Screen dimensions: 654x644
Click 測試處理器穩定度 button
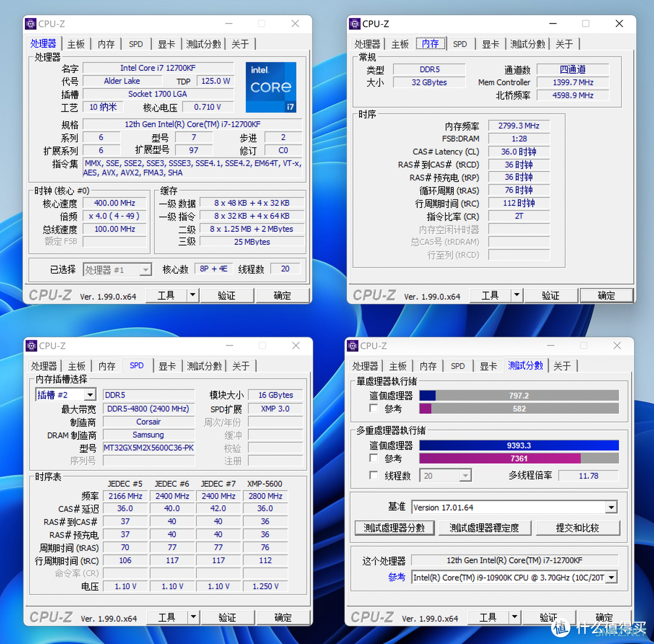[x=484, y=528]
